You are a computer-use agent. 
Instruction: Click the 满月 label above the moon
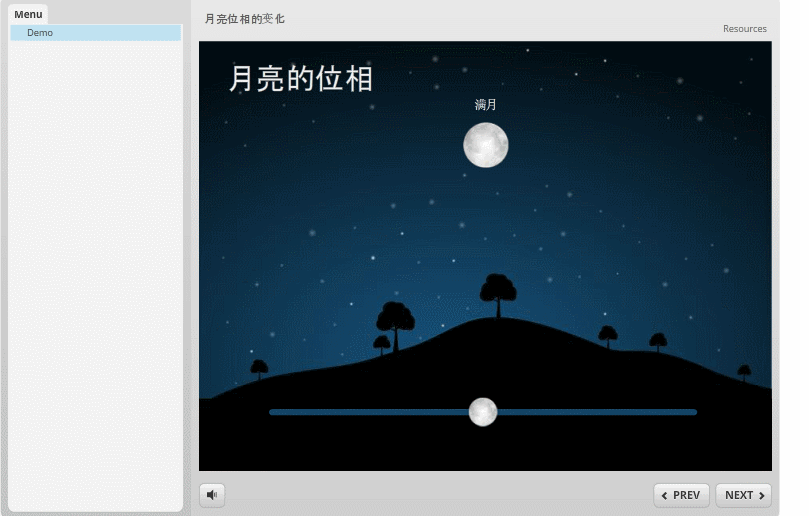[486, 105]
